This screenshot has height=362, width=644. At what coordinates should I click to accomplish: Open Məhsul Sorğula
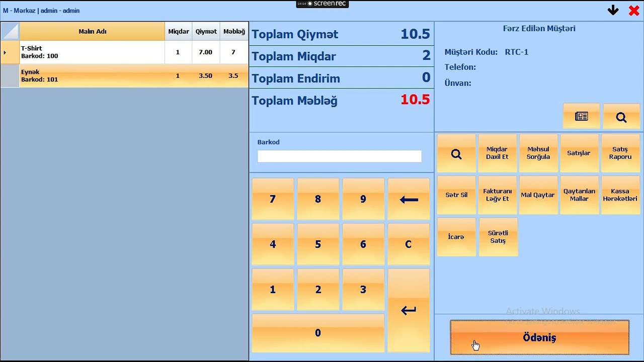point(538,153)
